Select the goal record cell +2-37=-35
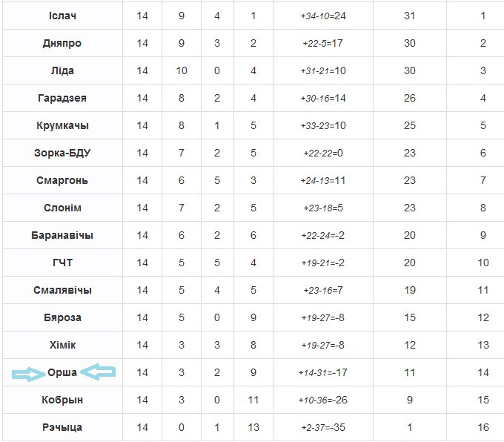Viewport: 504px width, 442px height. pyautogui.click(x=325, y=427)
